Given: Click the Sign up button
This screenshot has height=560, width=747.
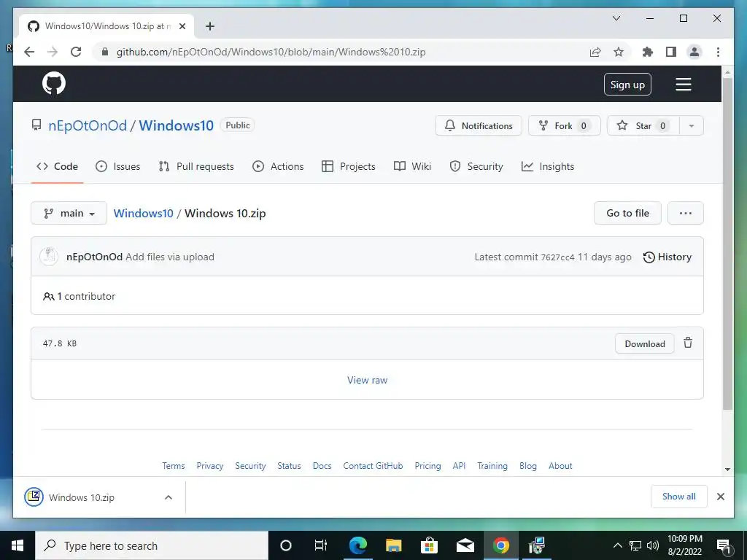Looking at the screenshot, I should coord(627,85).
